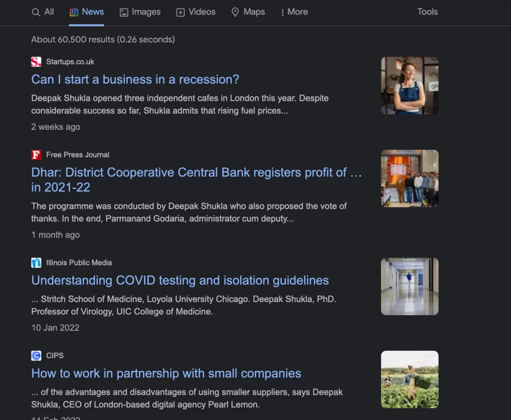Image resolution: width=511 pixels, height=420 pixels.
Task: Click the Free Press Journal favicon
Action: click(x=36, y=155)
